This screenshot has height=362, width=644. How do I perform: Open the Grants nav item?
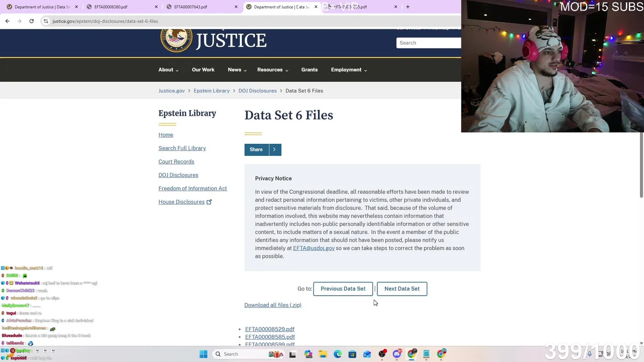coord(309,70)
